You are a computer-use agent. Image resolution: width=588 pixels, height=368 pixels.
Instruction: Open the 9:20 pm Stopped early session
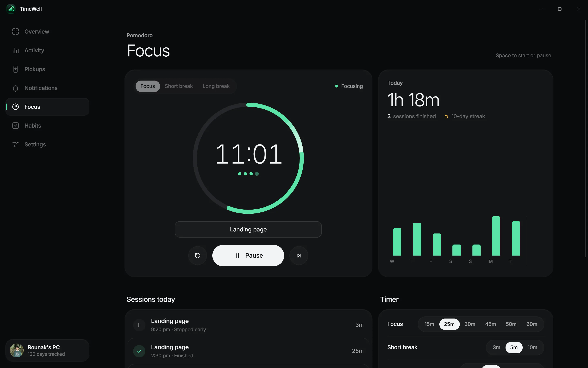click(248, 325)
